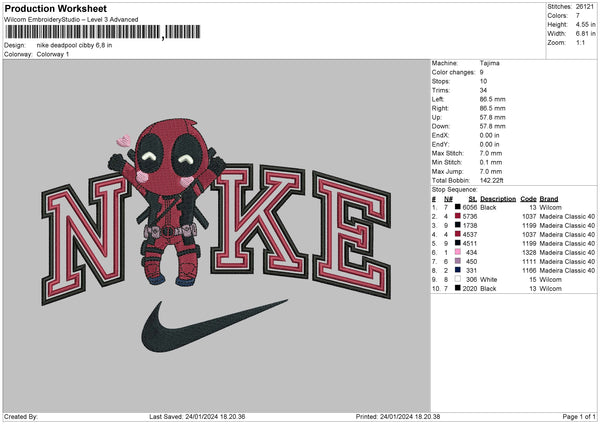600x424 pixels.
Task: Click the Min Stitch value 0.1 mm
Action: tap(491, 162)
